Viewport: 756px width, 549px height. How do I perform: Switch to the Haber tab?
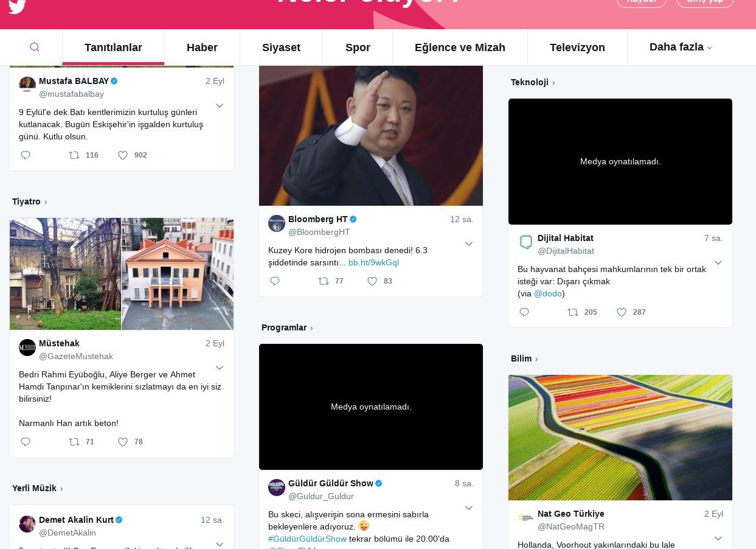coord(202,47)
